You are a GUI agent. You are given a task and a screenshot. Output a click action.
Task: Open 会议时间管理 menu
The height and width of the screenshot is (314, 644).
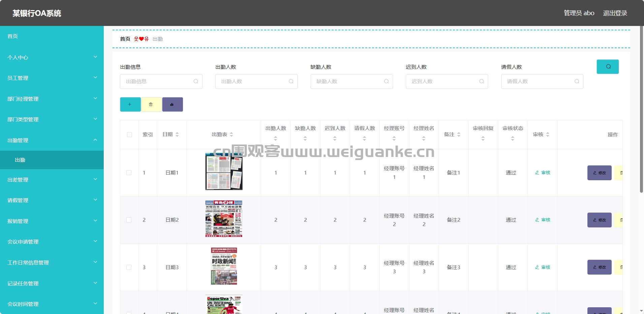point(52,304)
